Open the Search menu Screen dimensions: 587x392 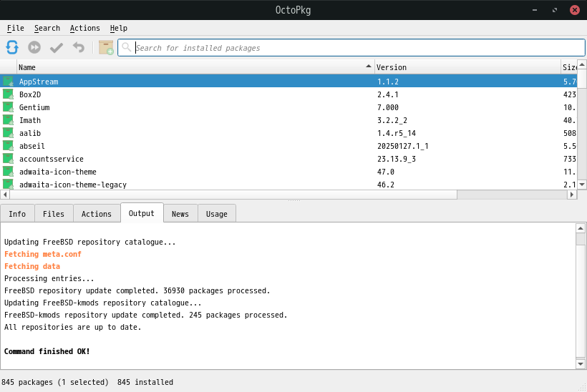(47, 28)
